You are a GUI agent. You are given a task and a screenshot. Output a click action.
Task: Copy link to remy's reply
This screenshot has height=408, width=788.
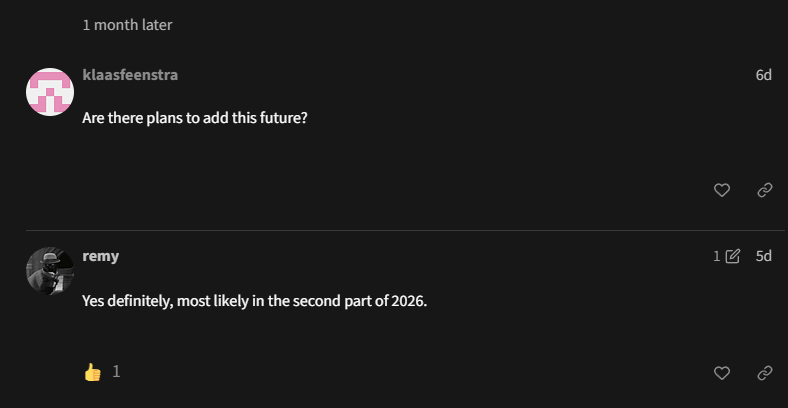[x=765, y=373]
